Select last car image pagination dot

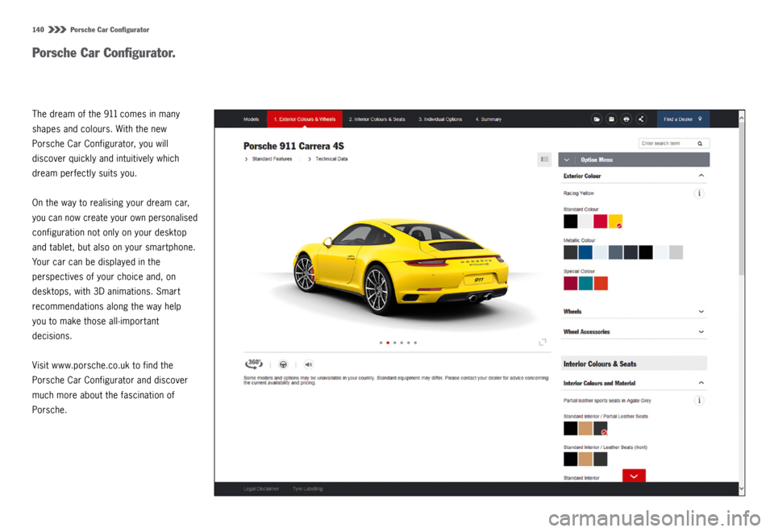(x=415, y=343)
